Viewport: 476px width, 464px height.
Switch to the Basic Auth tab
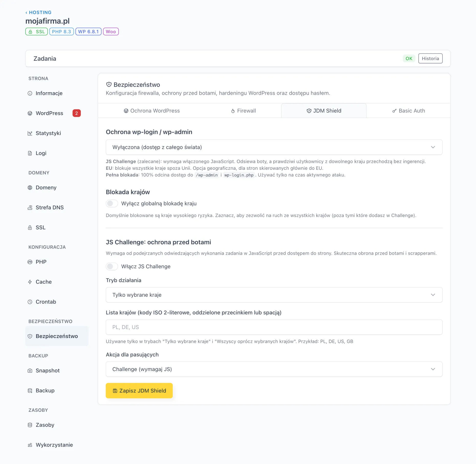408,111
